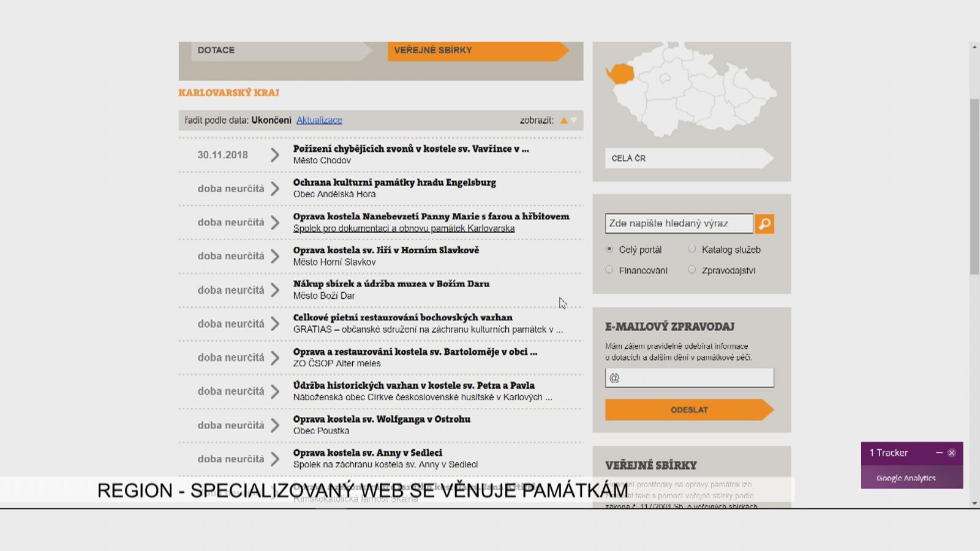Viewport: 980px width, 551px height.
Task: Click Město Chodov text
Action: 322,160
